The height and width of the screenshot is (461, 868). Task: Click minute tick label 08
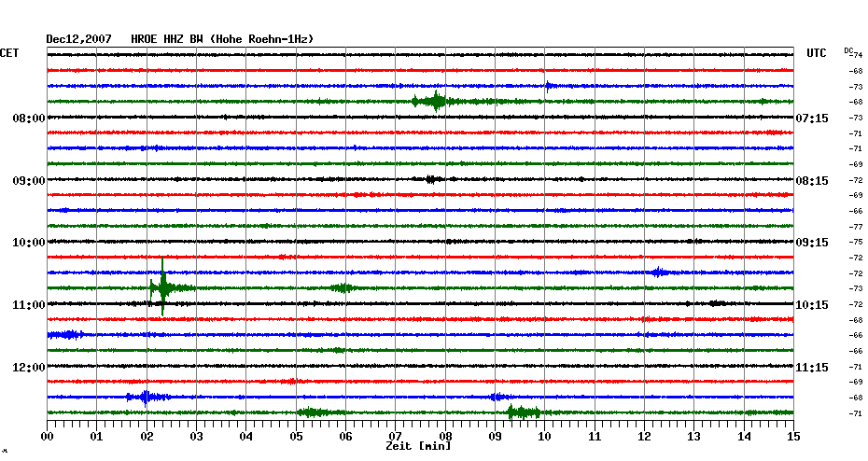(x=445, y=437)
